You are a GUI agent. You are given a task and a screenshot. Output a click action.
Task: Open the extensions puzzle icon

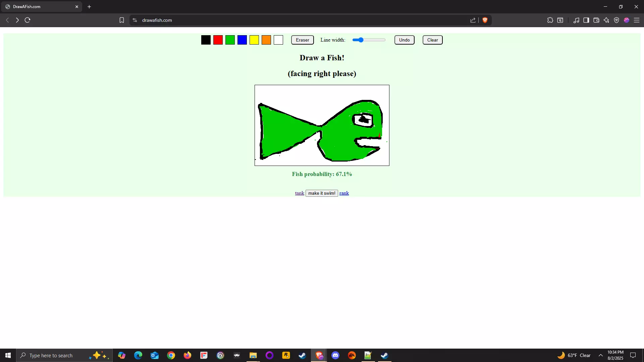(550, 20)
